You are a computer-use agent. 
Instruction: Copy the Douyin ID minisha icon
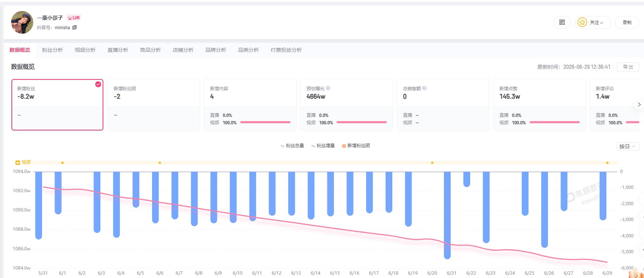[75, 27]
